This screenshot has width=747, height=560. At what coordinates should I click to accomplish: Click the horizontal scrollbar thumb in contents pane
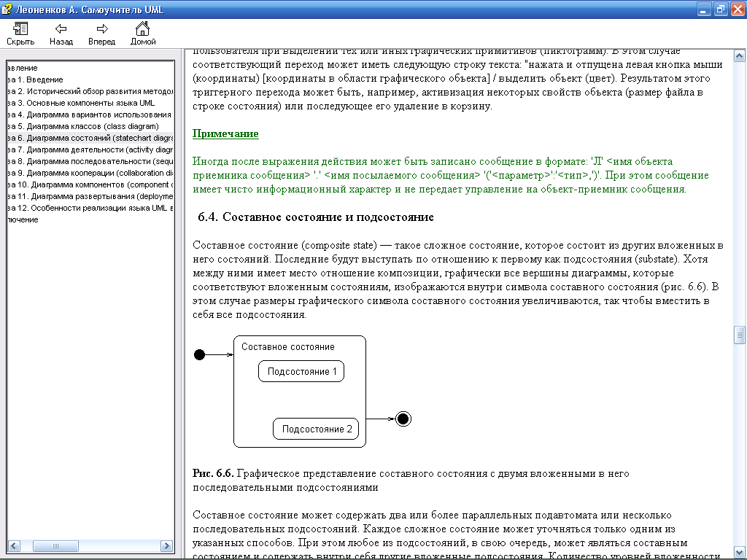pyautogui.click(x=55, y=545)
